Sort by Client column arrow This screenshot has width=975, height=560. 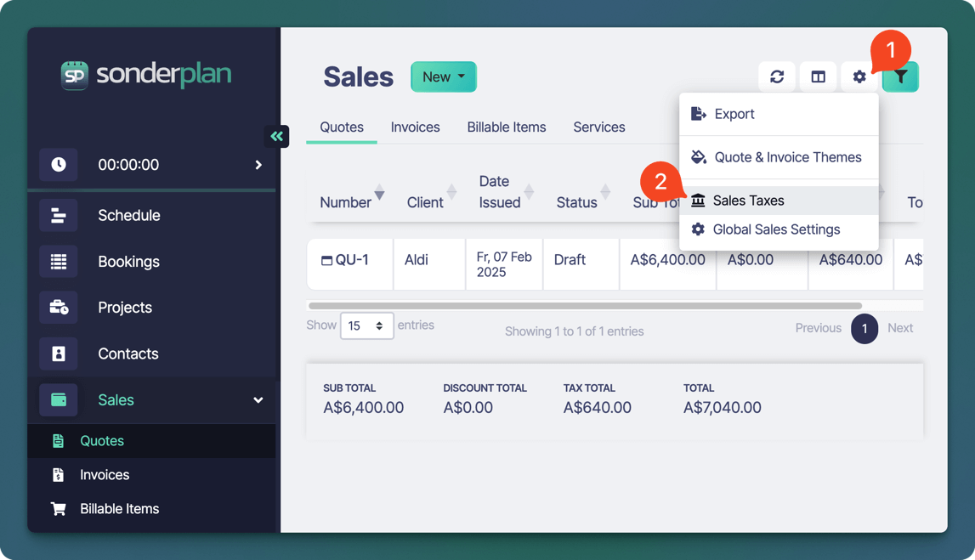click(x=452, y=192)
